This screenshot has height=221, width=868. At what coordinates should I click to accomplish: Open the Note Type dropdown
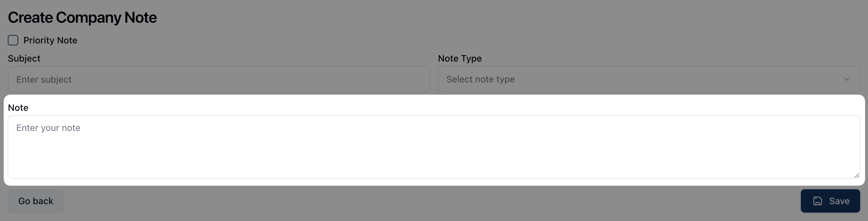click(648, 79)
